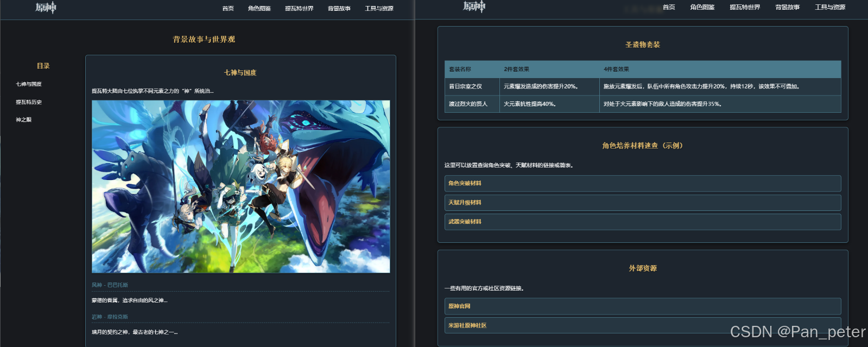Open the 武器突破材料 link
Viewport: 868px width, 347px height.
coord(643,222)
